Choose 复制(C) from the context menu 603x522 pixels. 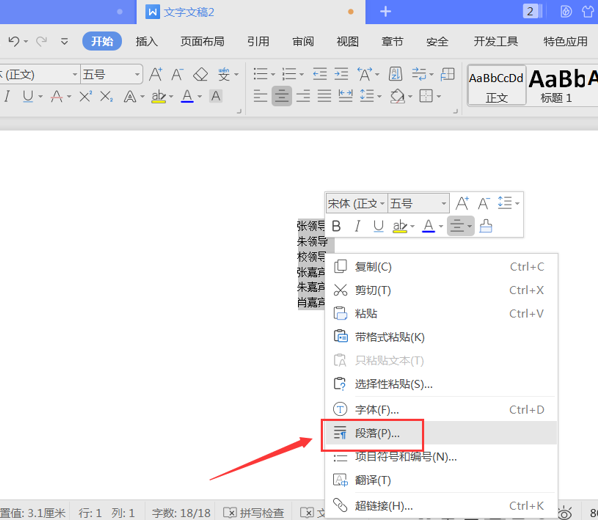(x=441, y=267)
